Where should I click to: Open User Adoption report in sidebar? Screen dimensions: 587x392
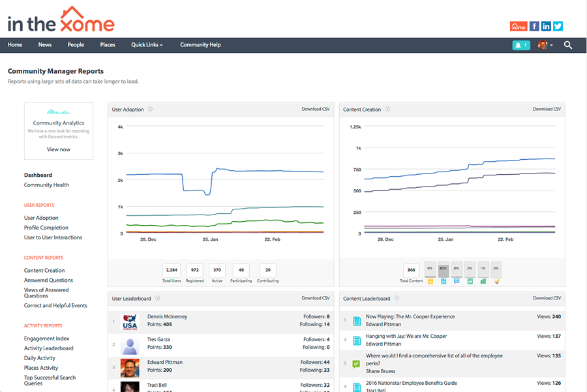pos(41,218)
